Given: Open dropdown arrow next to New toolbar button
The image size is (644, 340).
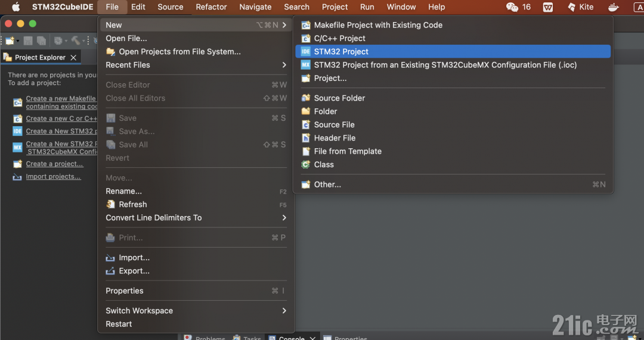Looking at the screenshot, I should click(18, 41).
